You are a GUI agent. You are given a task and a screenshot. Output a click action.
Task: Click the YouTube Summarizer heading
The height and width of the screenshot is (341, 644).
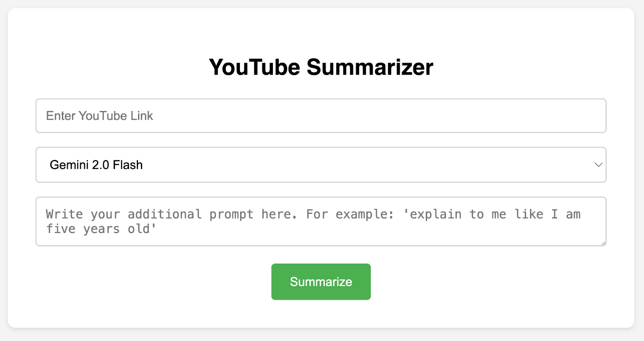[321, 67]
